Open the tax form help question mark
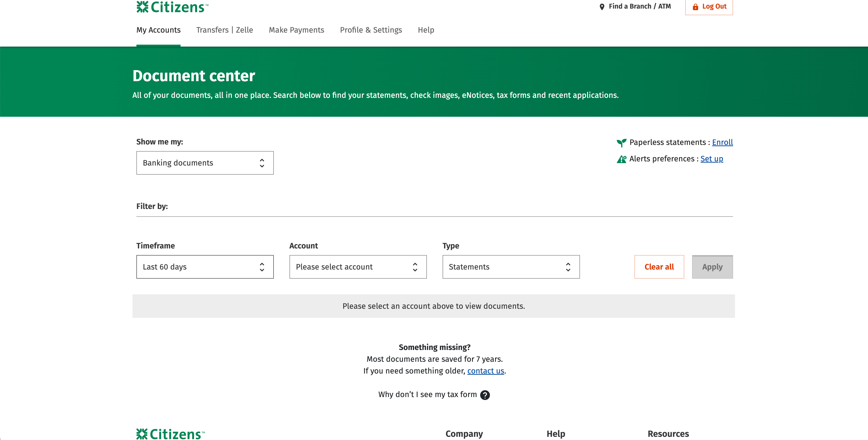 pyautogui.click(x=485, y=395)
